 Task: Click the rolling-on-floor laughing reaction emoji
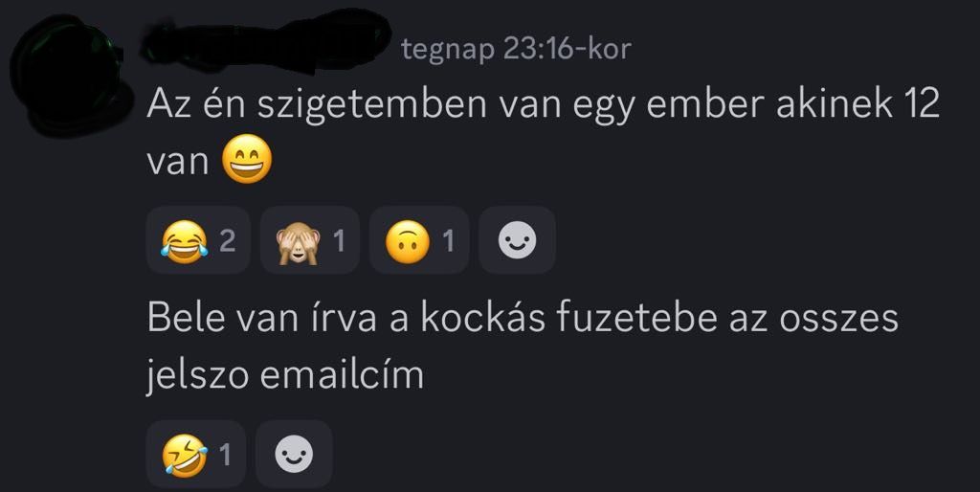click(x=185, y=455)
